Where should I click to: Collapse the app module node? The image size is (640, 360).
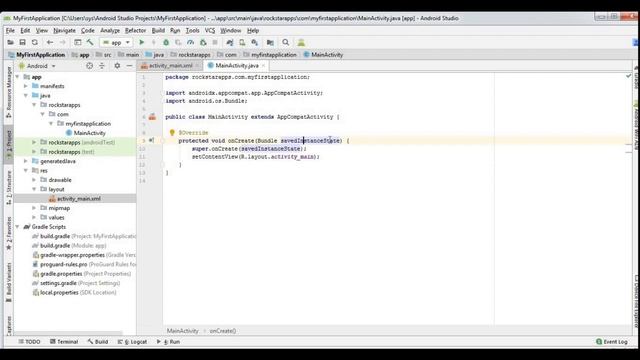[18, 77]
